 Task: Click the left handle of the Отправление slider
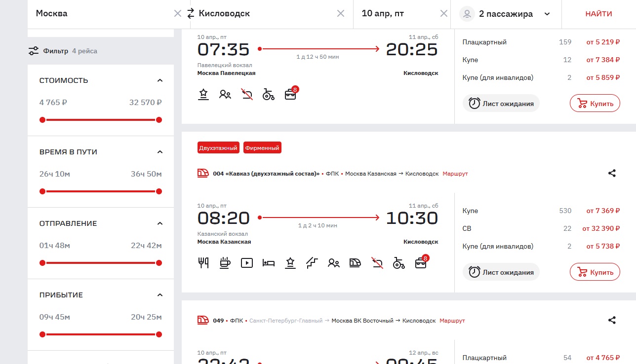(42, 263)
